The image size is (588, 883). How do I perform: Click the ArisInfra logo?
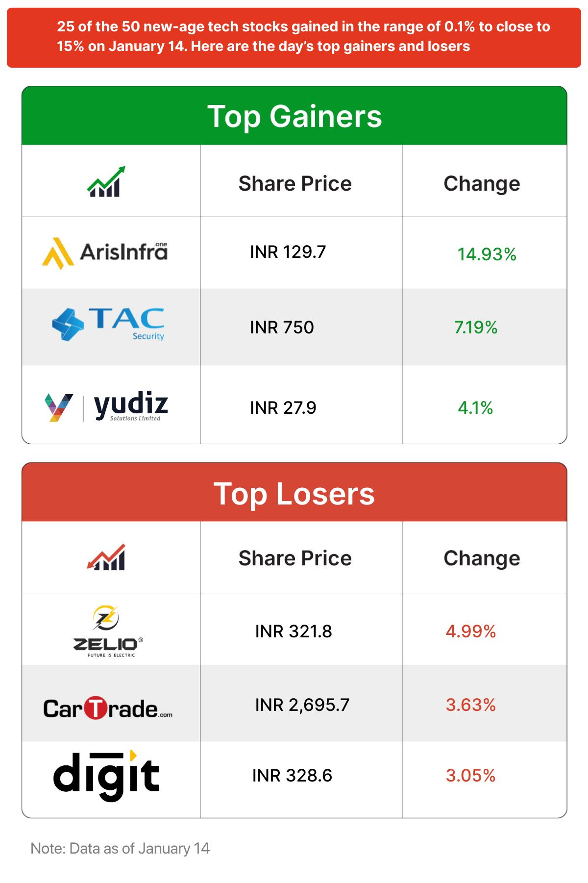click(105, 253)
